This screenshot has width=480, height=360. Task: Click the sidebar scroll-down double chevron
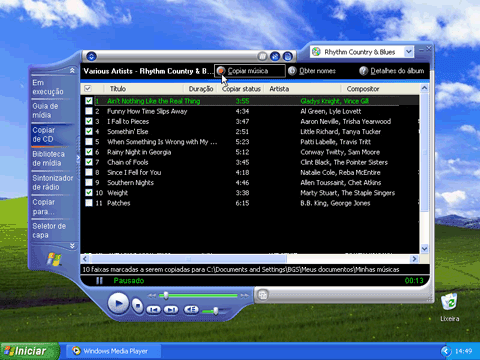(x=72, y=246)
